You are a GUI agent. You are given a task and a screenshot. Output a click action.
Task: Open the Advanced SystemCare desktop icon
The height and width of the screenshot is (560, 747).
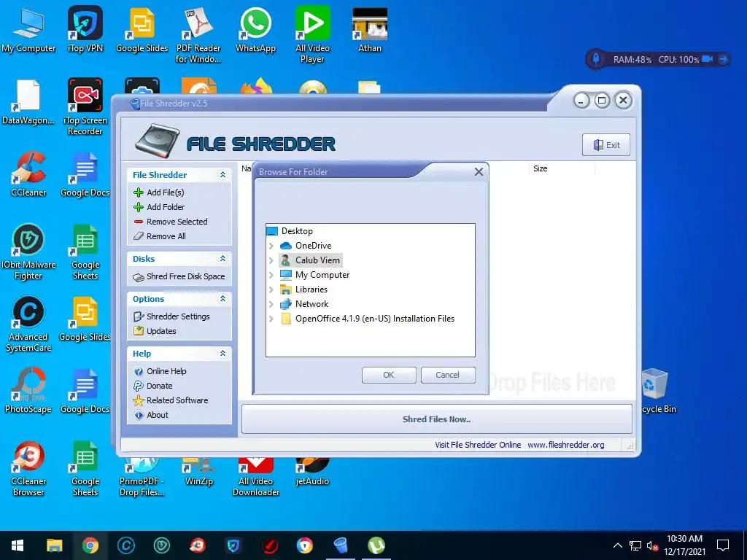tap(28, 324)
